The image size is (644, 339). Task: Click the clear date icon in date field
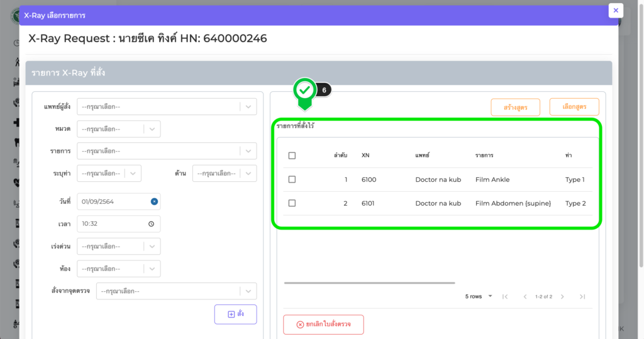click(x=154, y=202)
